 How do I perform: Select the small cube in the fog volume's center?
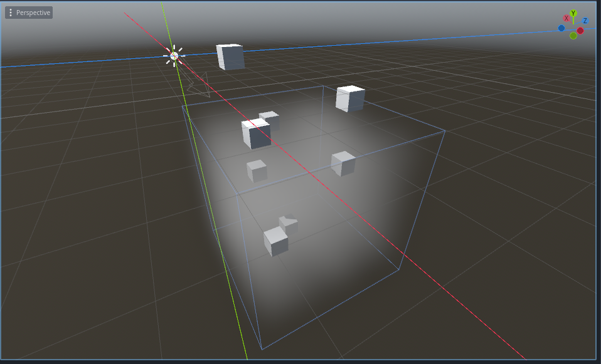[x=256, y=169]
